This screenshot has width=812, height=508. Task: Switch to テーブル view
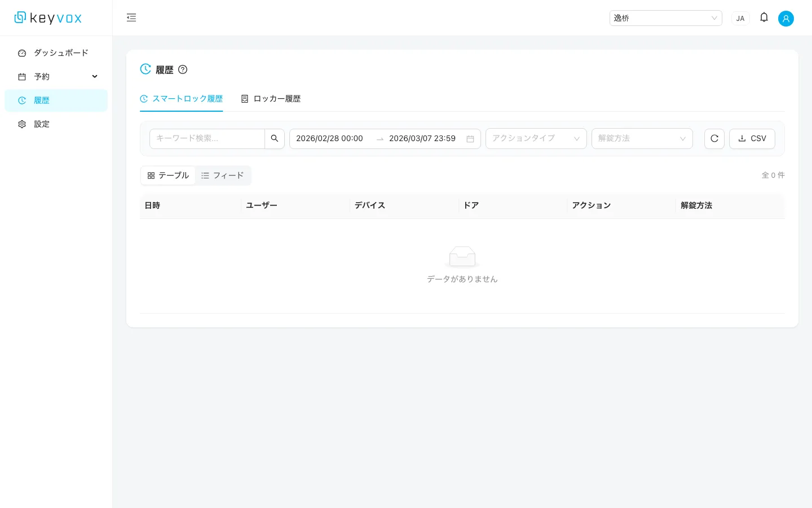[168, 176]
